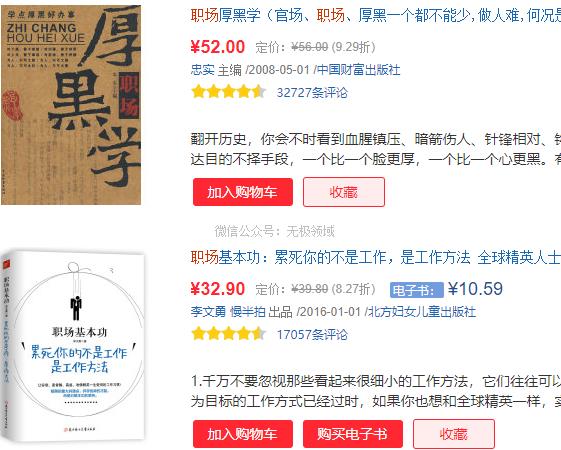Click star rating of 职场厚黑学
This screenshot has width=561, height=450.
(229, 92)
